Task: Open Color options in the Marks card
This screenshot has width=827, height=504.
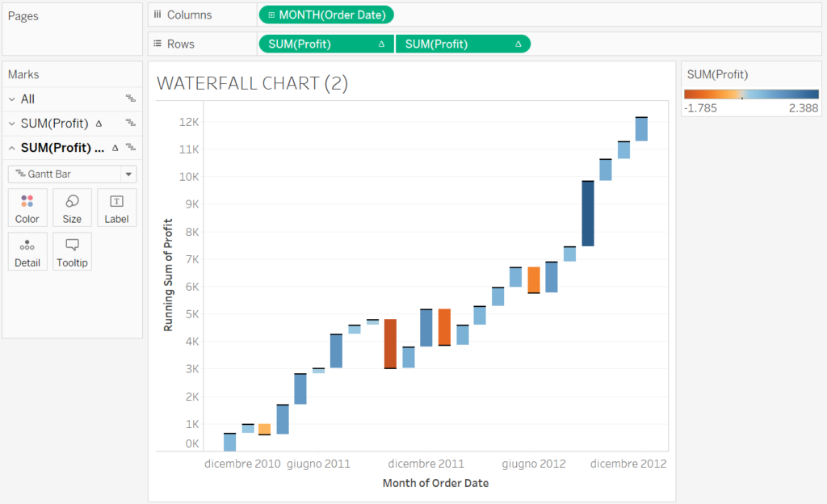Action: point(27,207)
